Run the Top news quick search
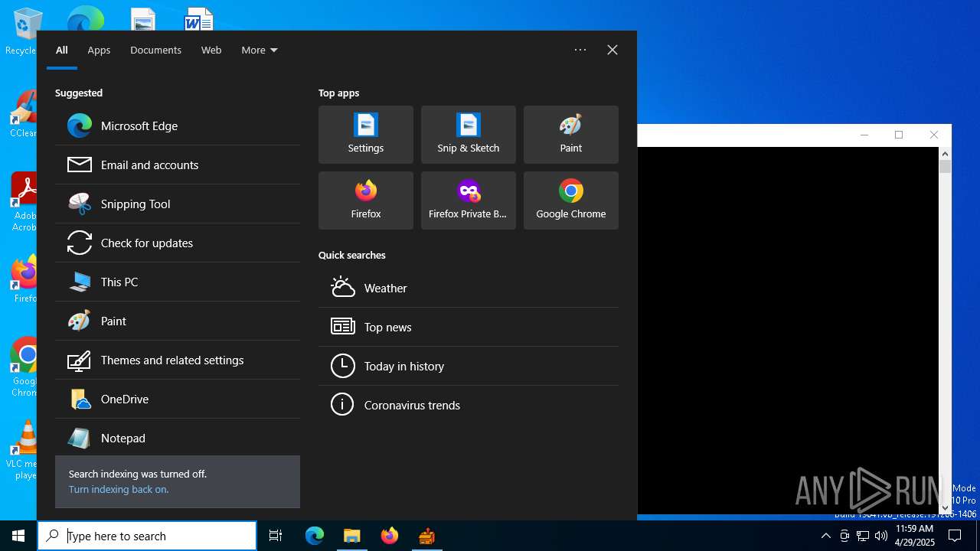The image size is (980, 551). tap(469, 327)
